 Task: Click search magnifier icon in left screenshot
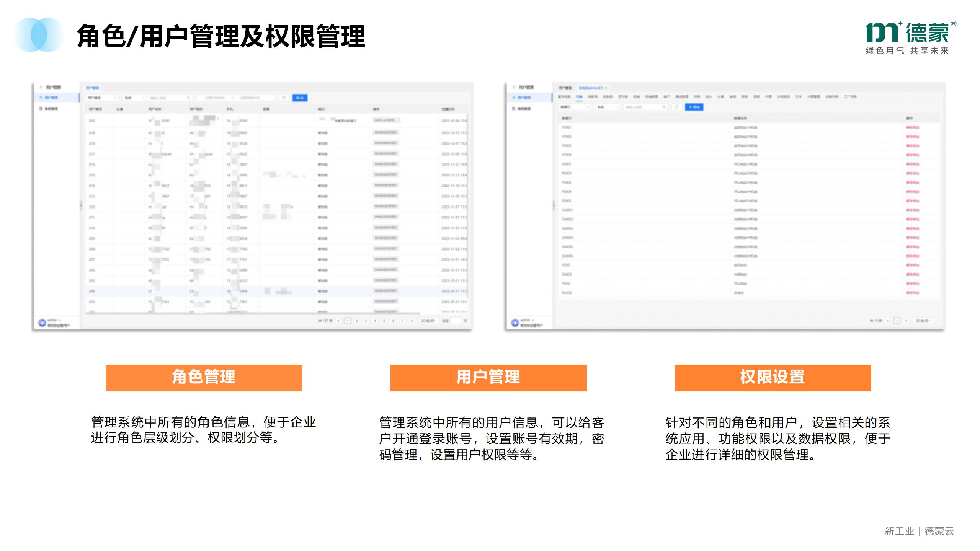(x=189, y=98)
